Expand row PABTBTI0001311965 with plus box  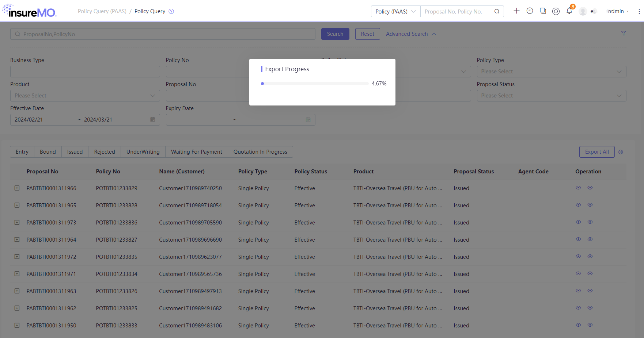[x=17, y=205]
